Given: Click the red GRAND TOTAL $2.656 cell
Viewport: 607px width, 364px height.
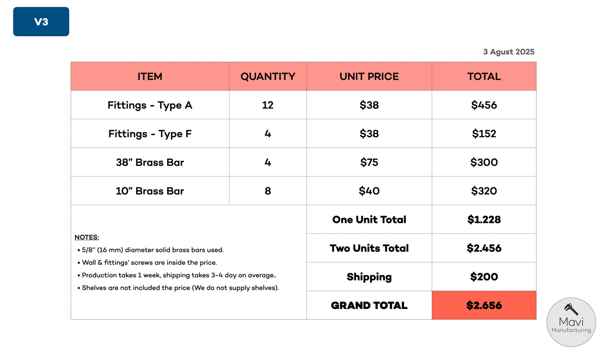Looking at the screenshot, I should [484, 305].
